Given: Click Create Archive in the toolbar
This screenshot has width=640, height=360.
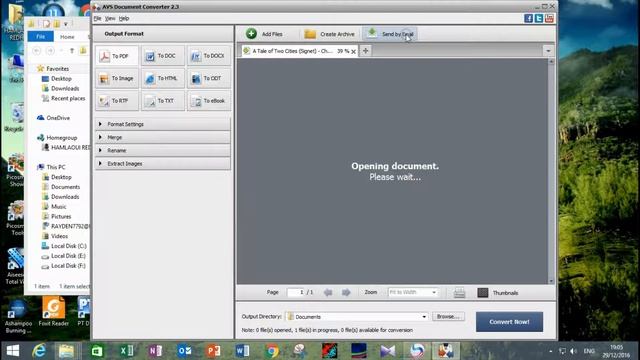Looking at the screenshot, I should [329, 34].
